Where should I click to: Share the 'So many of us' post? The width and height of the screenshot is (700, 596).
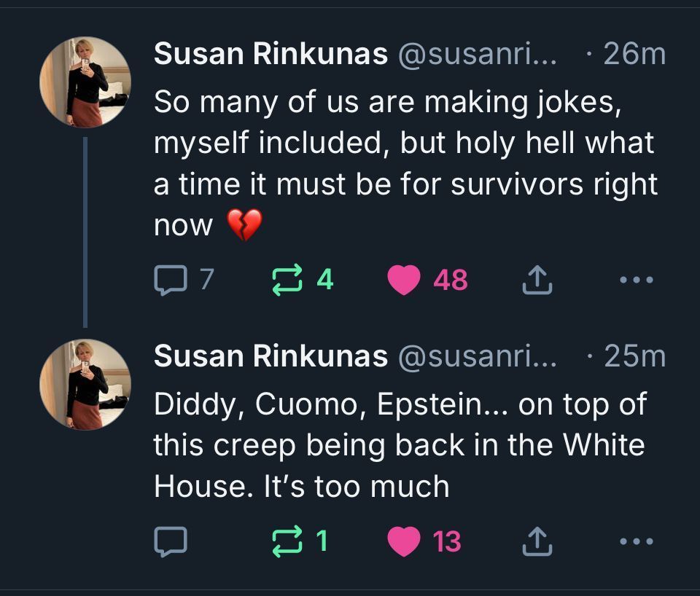[x=537, y=280]
